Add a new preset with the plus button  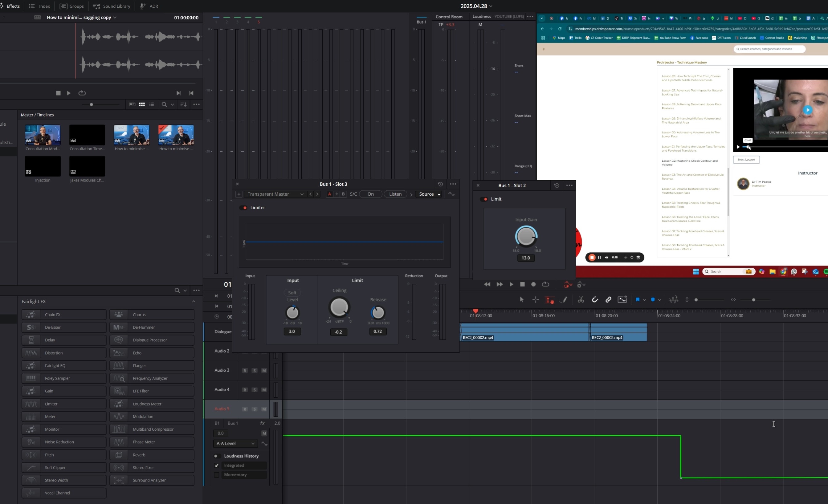239,194
